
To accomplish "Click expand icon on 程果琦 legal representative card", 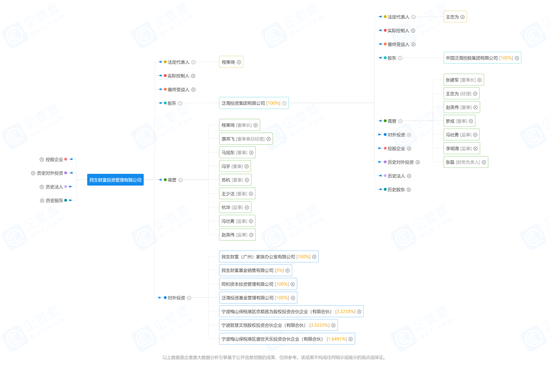I will pos(239,62).
